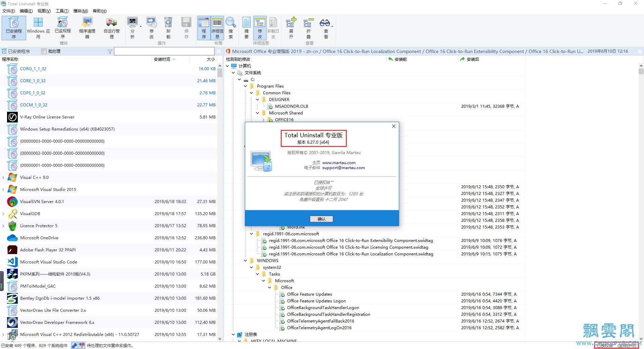Click 展开 (expand all) tree icon
Screen dimensions: 644x349
click(291, 28)
